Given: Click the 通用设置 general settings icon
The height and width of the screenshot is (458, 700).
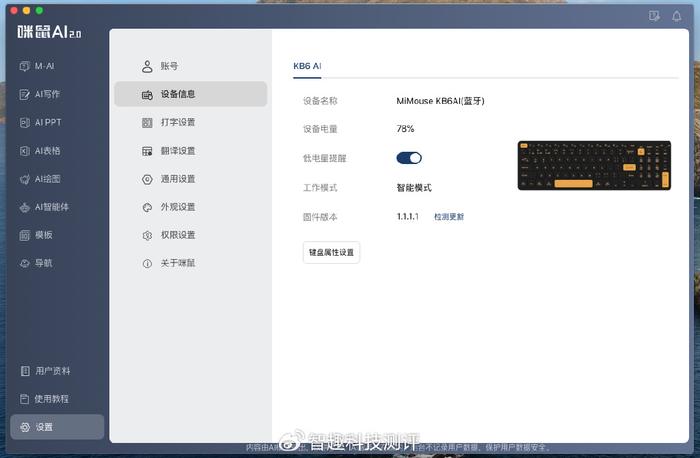Looking at the screenshot, I should tap(147, 179).
